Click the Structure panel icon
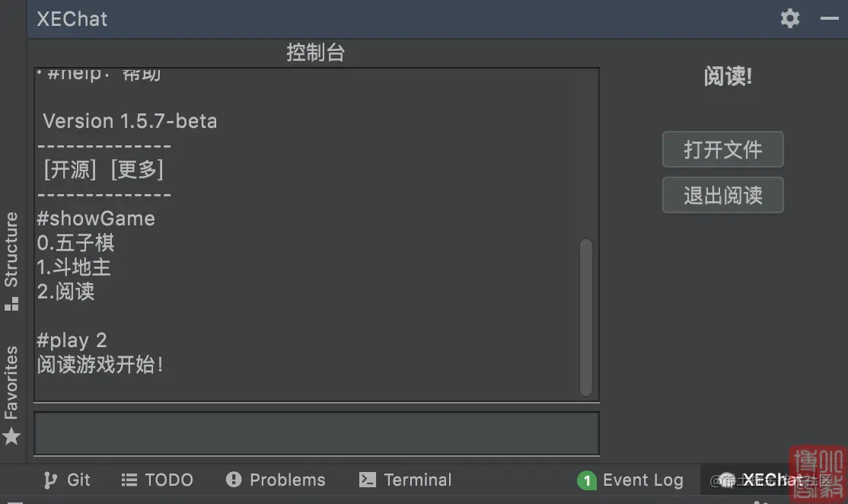The height and width of the screenshot is (504, 848). click(11, 304)
